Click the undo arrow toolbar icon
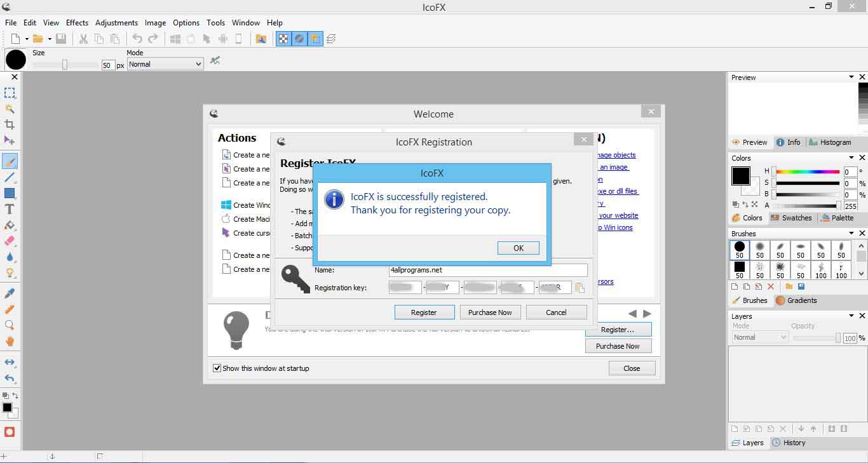This screenshot has height=463, width=868. 137,39
